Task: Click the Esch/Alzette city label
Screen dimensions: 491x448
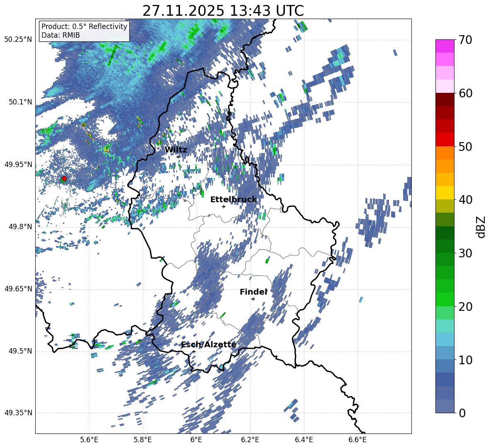Action: click(209, 344)
